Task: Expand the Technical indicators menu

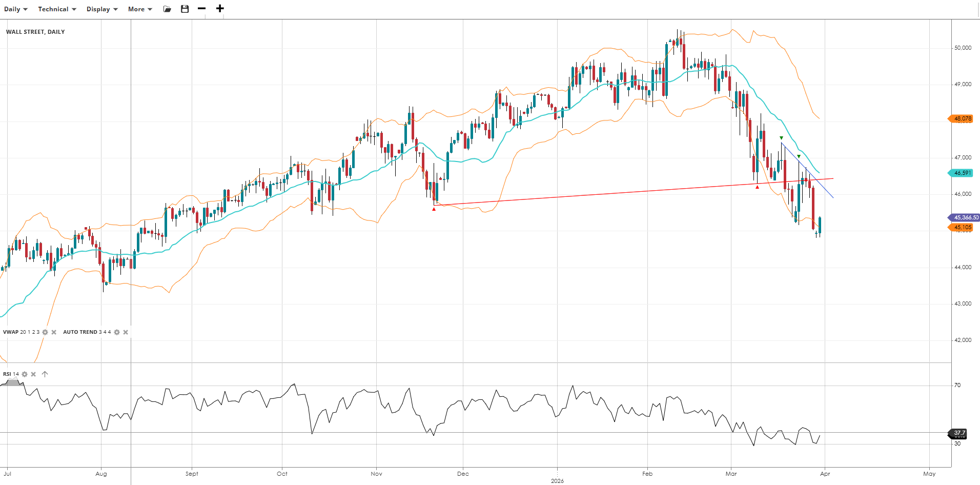Action: (x=57, y=9)
